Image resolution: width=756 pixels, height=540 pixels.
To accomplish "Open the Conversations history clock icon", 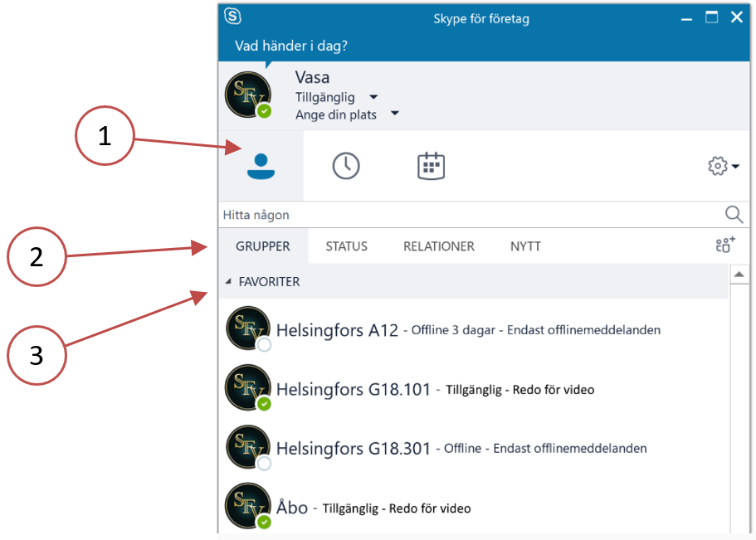I will click(346, 166).
